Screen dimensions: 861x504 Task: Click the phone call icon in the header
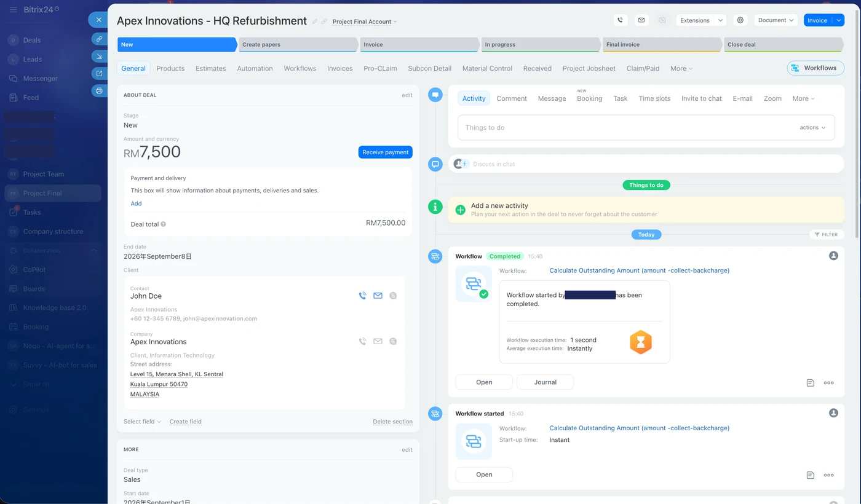(x=620, y=20)
